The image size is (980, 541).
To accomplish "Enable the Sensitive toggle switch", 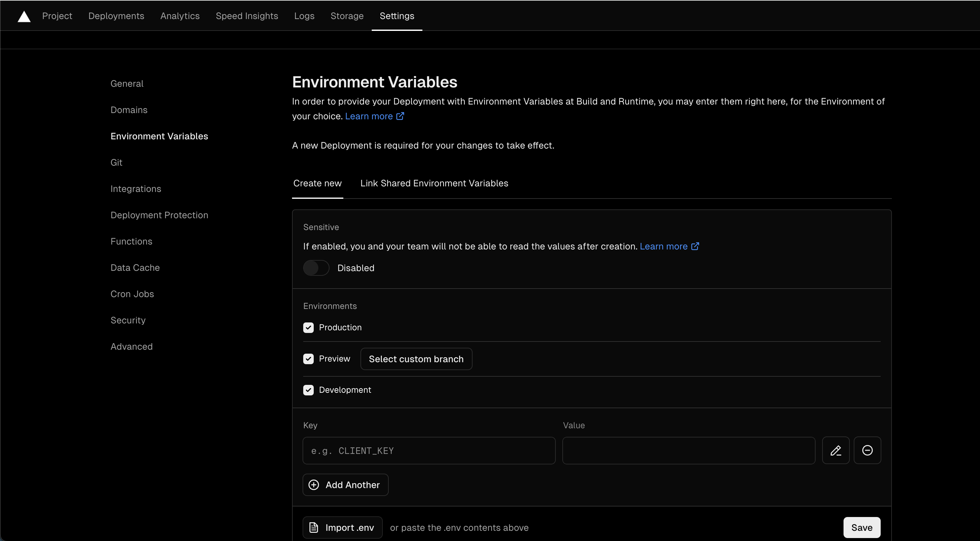I will [316, 268].
